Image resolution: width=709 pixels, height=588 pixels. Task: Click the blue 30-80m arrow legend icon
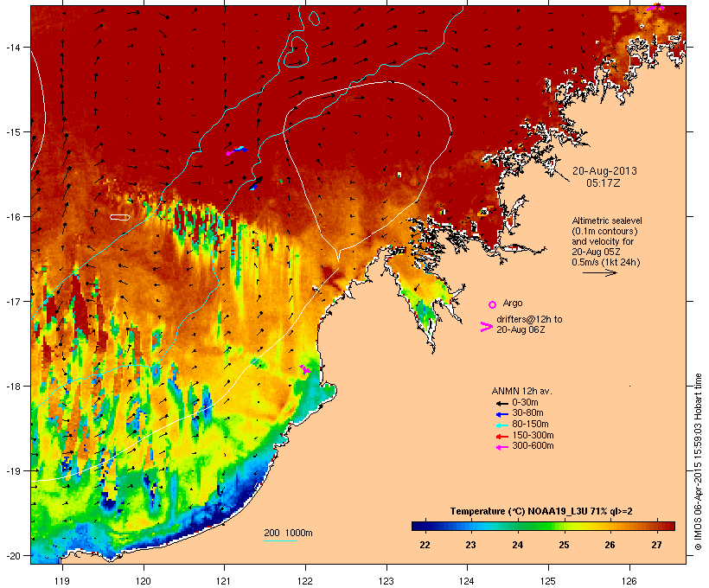[501, 414]
